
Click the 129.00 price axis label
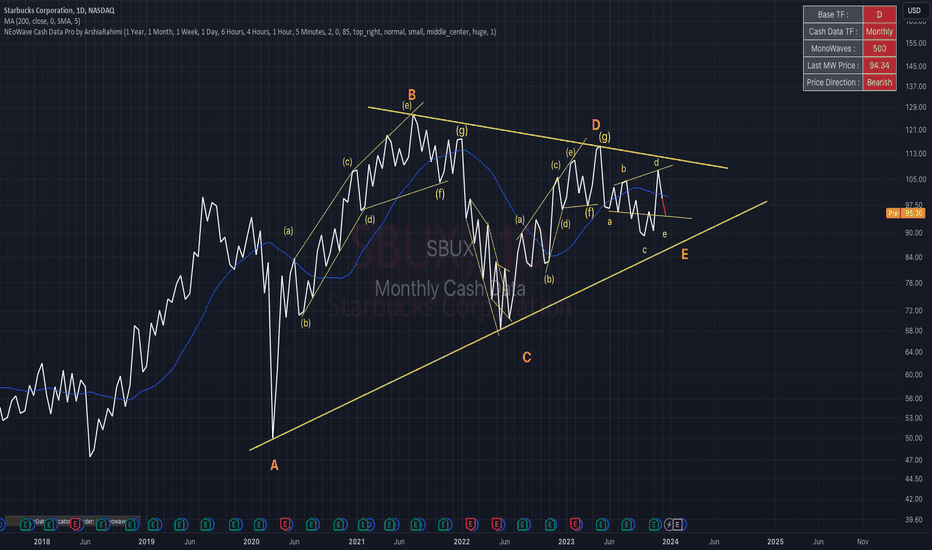pyautogui.click(x=915, y=108)
